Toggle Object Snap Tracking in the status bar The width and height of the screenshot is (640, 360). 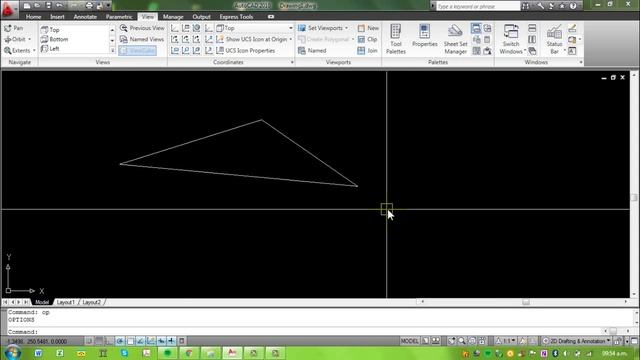[x=140, y=341]
